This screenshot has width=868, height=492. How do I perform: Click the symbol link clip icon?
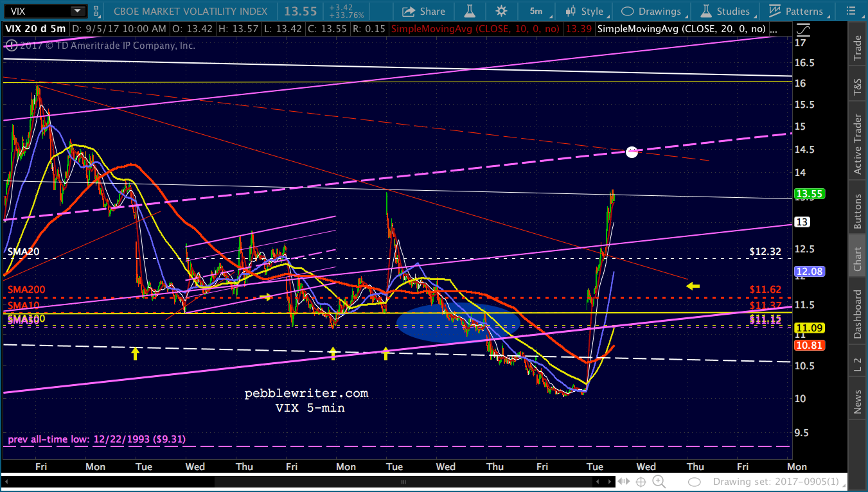tap(96, 11)
